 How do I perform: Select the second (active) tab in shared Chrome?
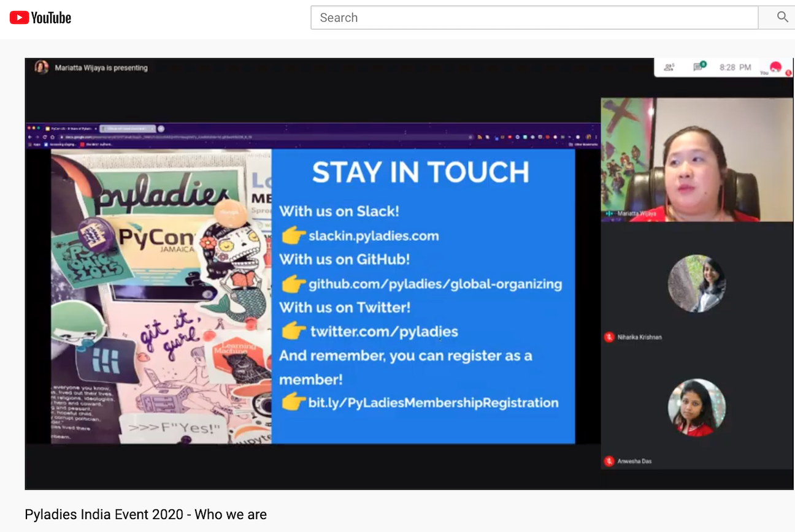[128, 129]
